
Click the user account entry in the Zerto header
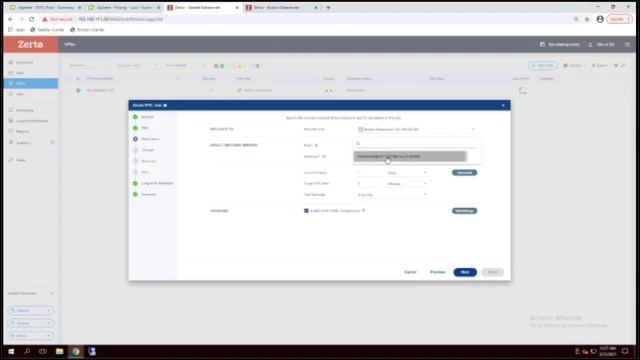(x=601, y=44)
